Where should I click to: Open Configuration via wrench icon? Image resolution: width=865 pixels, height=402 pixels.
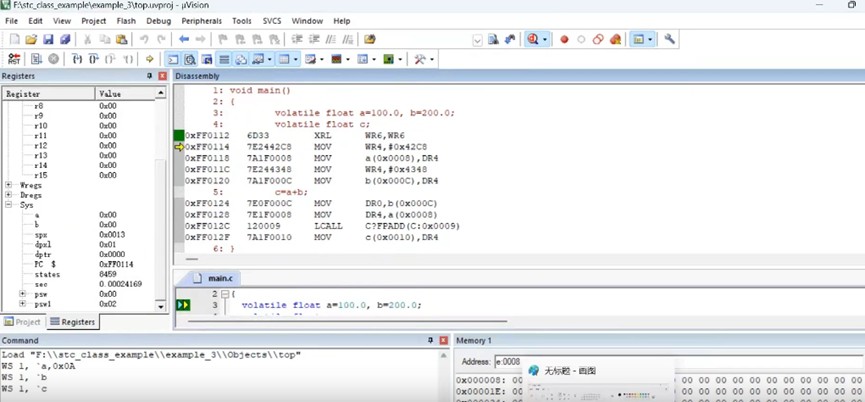click(669, 39)
